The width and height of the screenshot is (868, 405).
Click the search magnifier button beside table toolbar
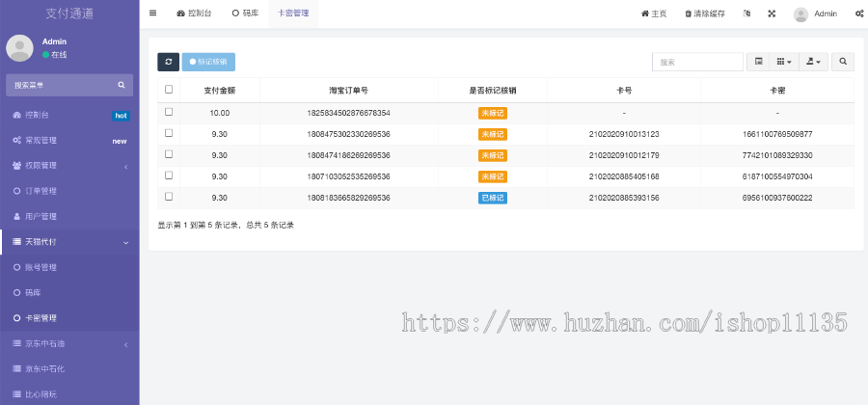click(x=843, y=62)
